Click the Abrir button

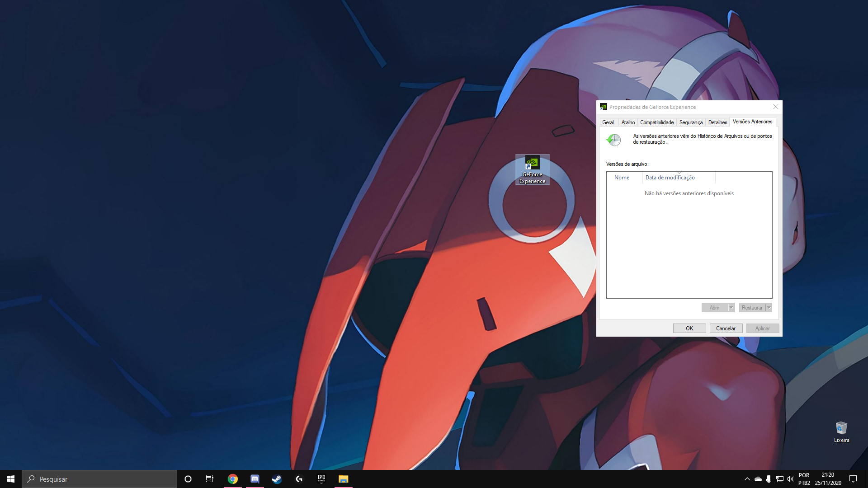(x=714, y=308)
